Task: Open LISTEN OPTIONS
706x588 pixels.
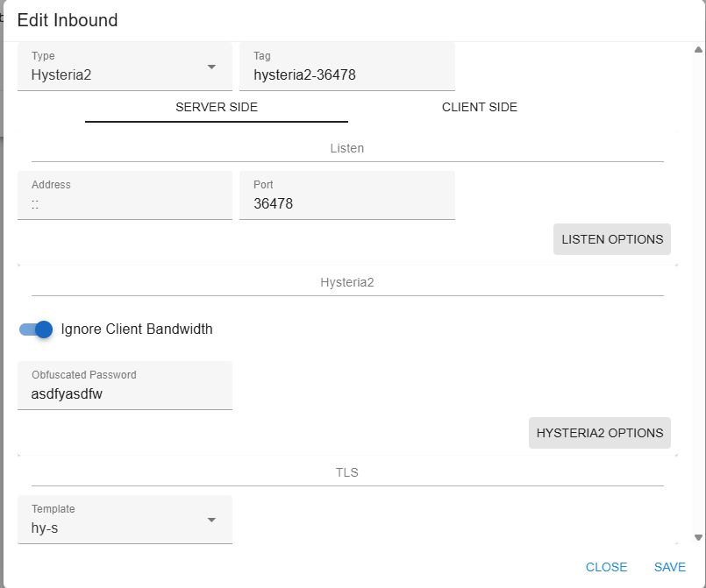Action: [612, 239]
